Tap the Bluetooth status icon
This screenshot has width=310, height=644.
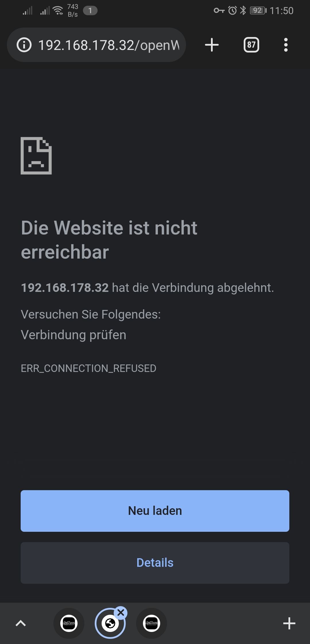(243, 11)
